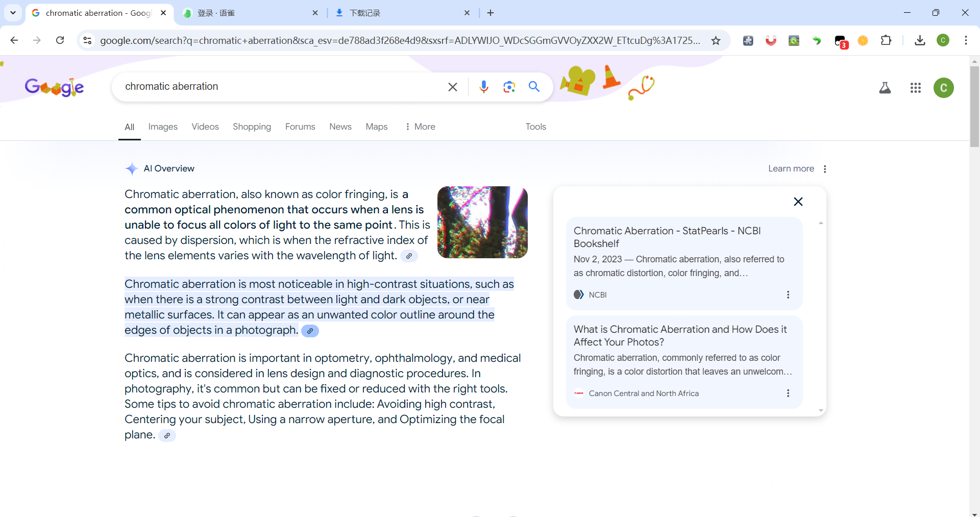The width and height of the screenshot is (980, 517).
Task: Open Google account avatar menu
Action: (944, 88)
